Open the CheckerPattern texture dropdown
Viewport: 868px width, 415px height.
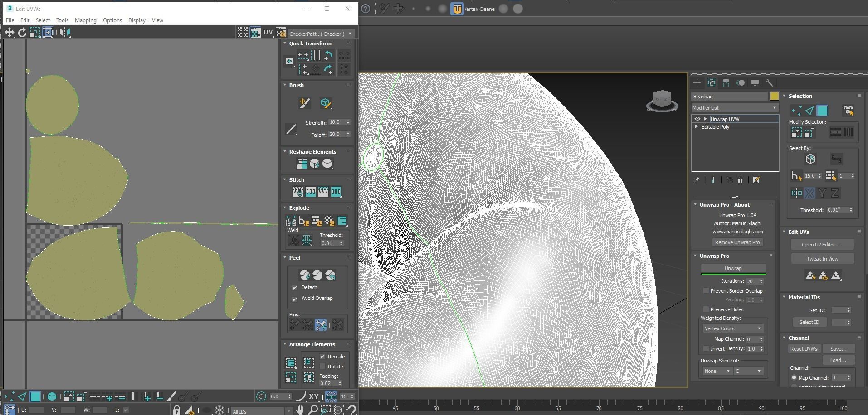[x=321, y=34]
